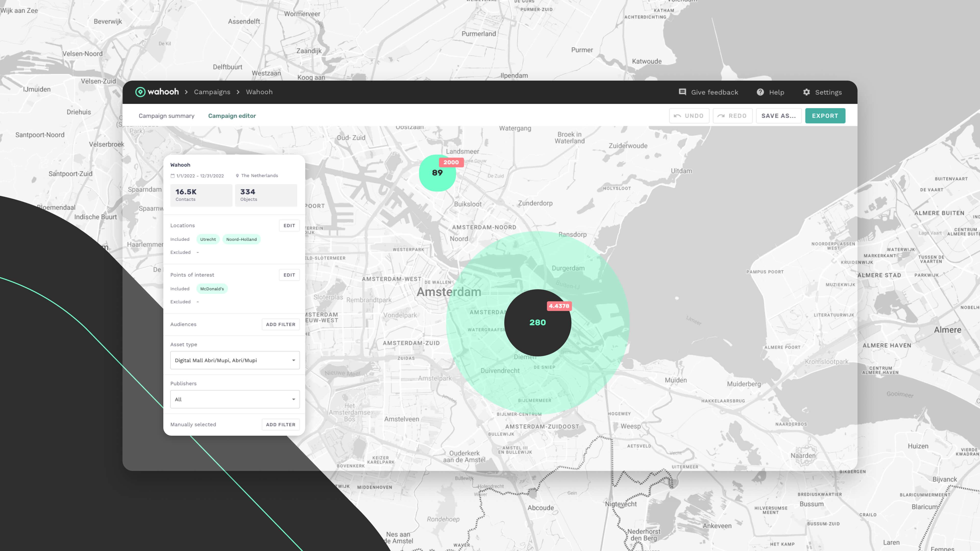Click the Settings gear icon
The height and width of the screenshot is (551, 980).
(806, 92)
